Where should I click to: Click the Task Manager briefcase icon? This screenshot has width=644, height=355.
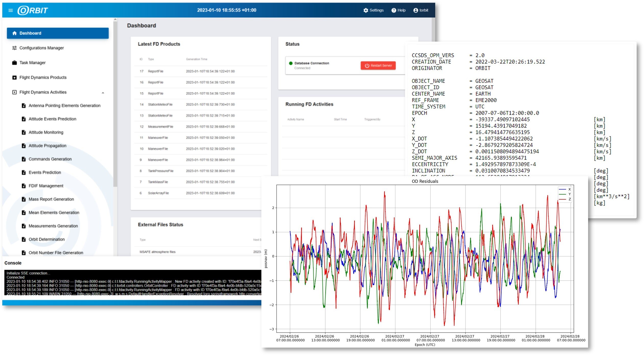[15, 63]
